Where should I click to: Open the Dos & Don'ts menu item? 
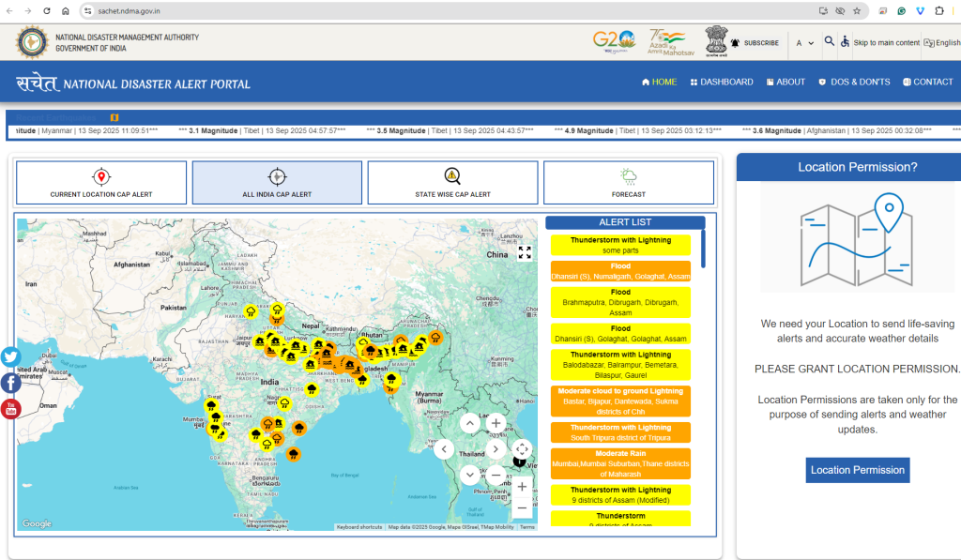[x=854, y=83]
